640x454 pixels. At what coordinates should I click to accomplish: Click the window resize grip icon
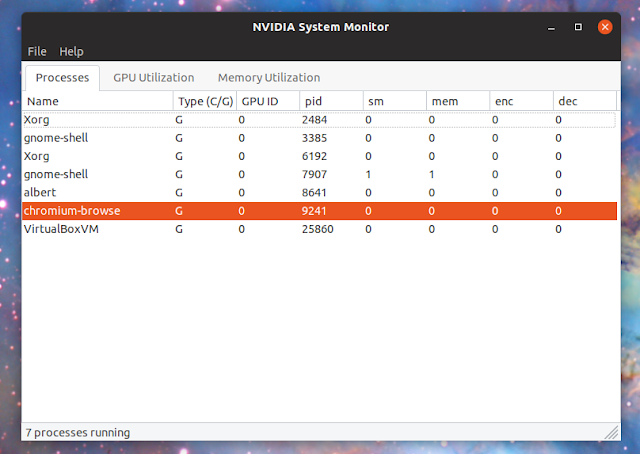[611, 432]
